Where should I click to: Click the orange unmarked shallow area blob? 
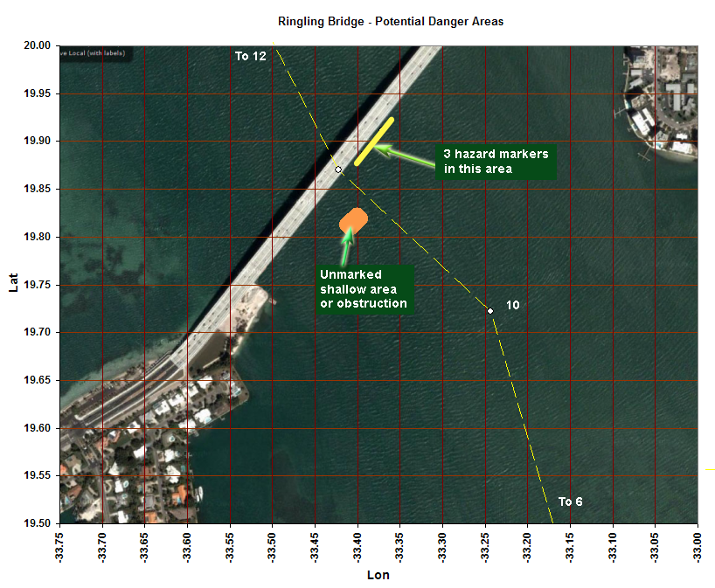353,220
